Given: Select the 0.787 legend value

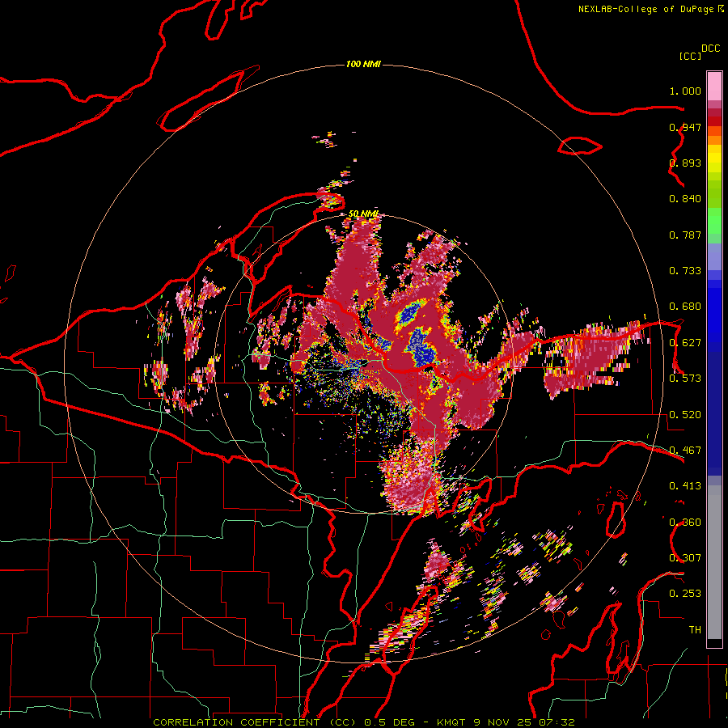Looking at the screenshot, I should 685,235.
